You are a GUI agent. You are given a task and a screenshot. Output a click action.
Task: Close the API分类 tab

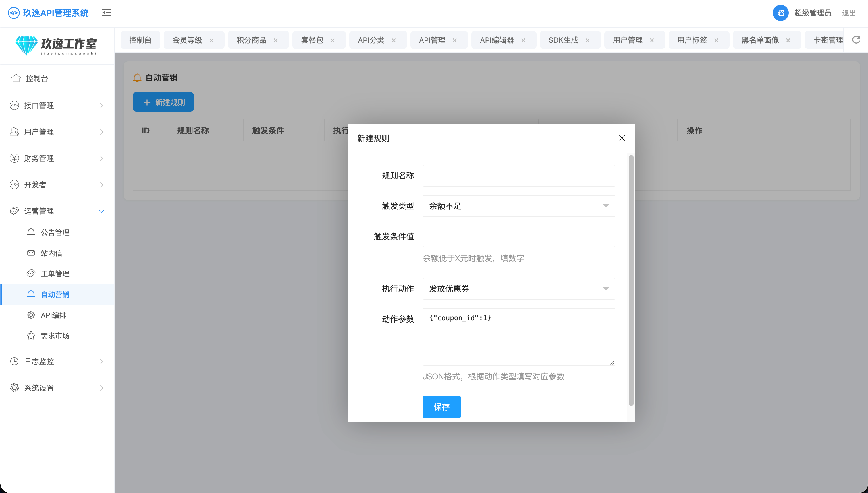pos(394,40)
